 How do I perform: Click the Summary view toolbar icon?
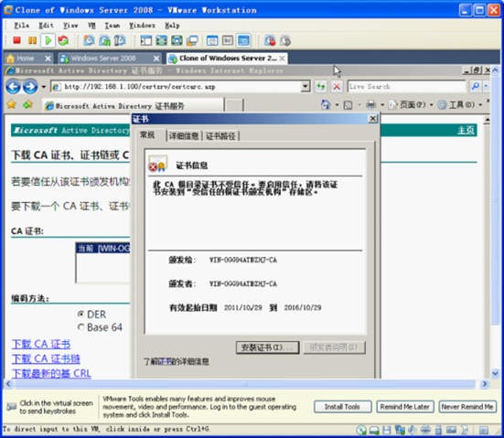212,40
